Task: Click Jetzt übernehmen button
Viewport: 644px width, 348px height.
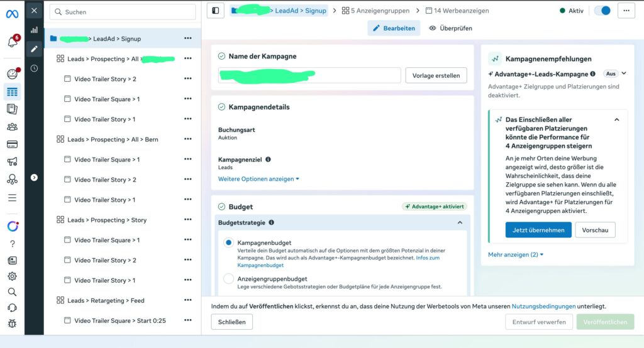Action: tap(538, 230)
